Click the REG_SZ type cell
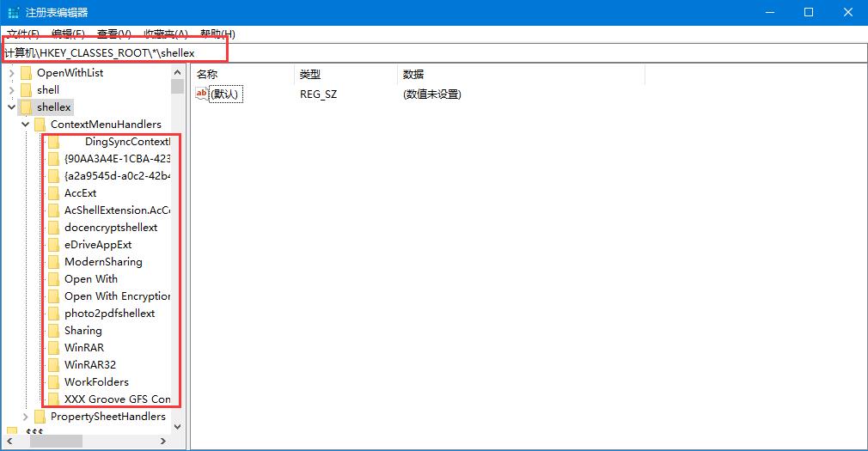Screen dimensions: 868x451 (318, 94)
